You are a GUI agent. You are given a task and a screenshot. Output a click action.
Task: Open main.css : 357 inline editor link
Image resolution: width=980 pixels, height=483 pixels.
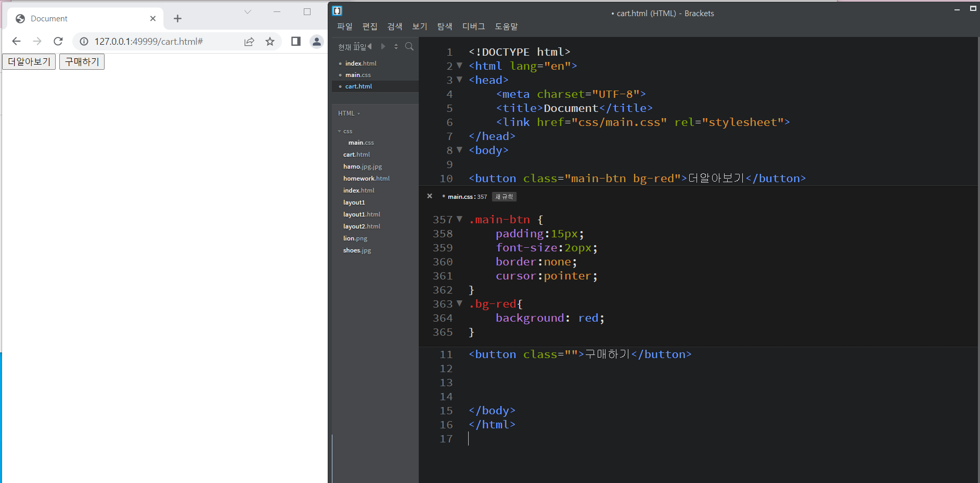coord(467,197)
